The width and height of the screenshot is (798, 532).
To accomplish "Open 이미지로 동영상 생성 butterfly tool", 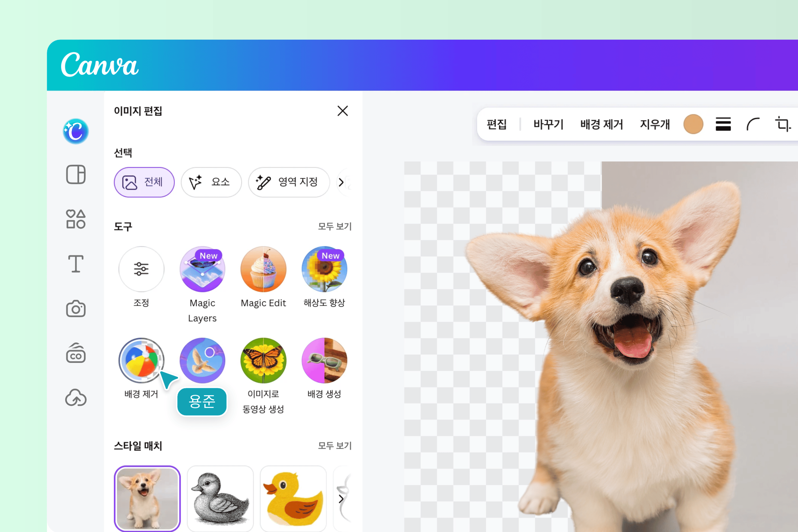I will (263, 360).
